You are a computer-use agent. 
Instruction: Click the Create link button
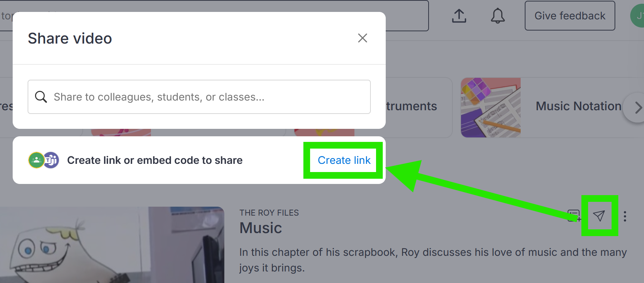tap(344, 160)
